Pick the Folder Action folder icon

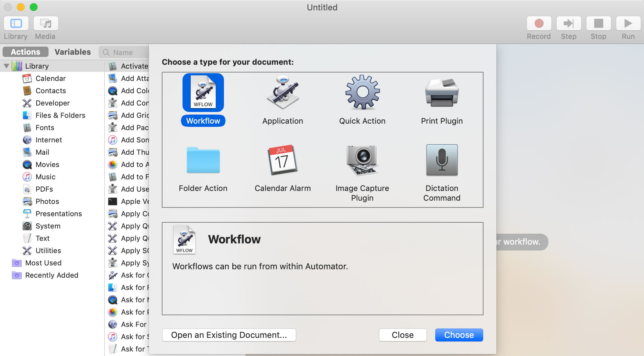coord(203,161)
